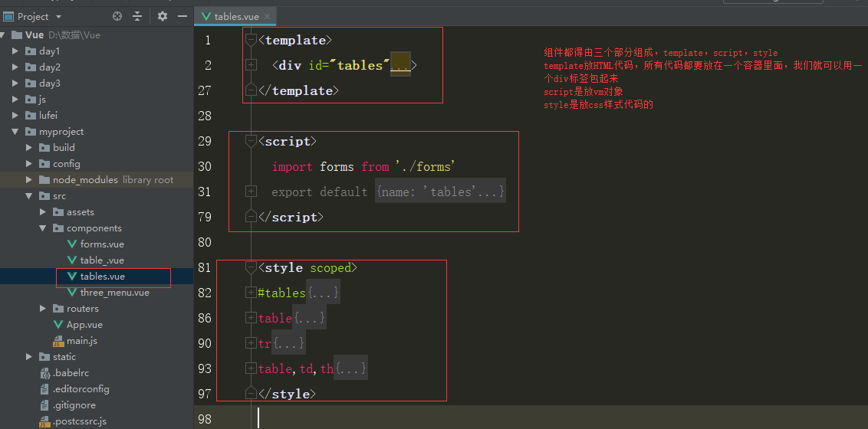The image size is (868, 429).
Task: Select forms.vue in the project tree
Action: point(102,244)
